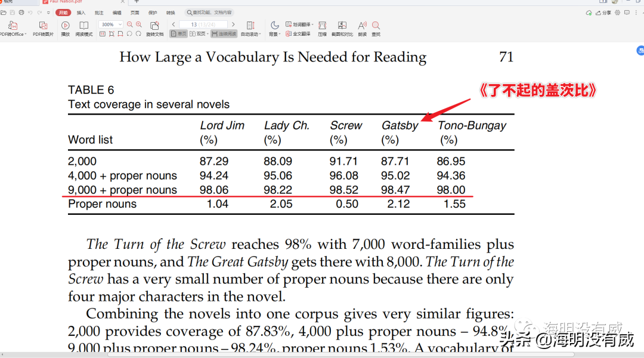Image resolution: width=644 pixels, height=358 pixels.
Task: Undo the last action
Action: [x=30, y=13]
